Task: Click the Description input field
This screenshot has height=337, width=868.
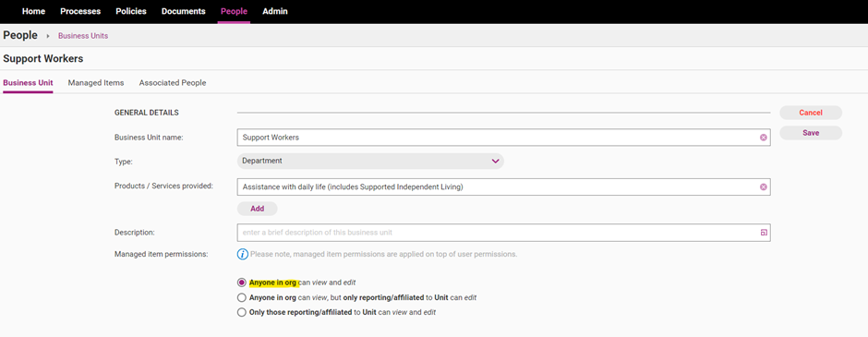Action: point(503,233)
